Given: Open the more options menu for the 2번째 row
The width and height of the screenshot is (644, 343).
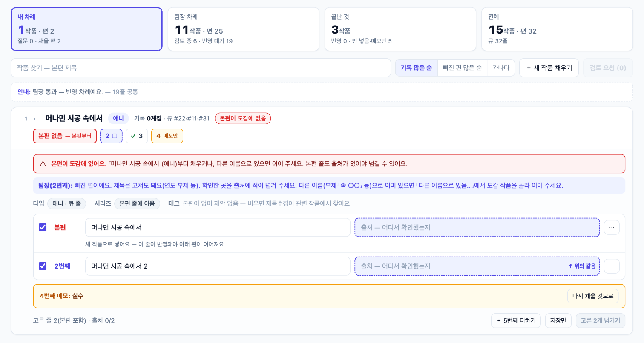Looking at the screenshot, I should [612, 266].
